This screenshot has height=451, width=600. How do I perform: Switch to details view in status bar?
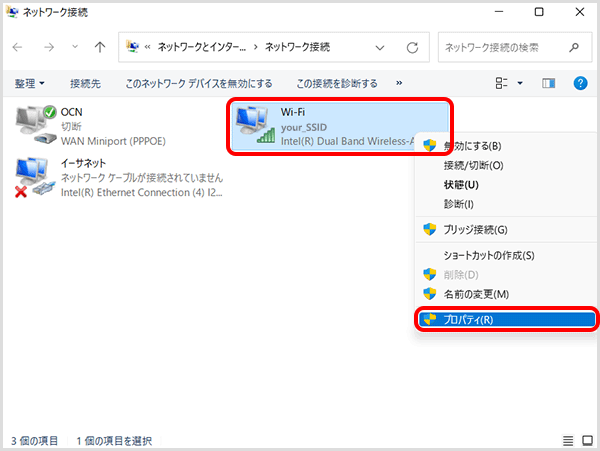pos(568,440)
